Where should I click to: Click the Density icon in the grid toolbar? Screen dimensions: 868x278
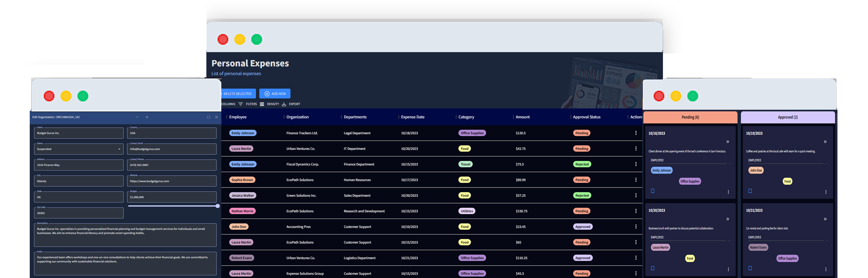(263, 104)
